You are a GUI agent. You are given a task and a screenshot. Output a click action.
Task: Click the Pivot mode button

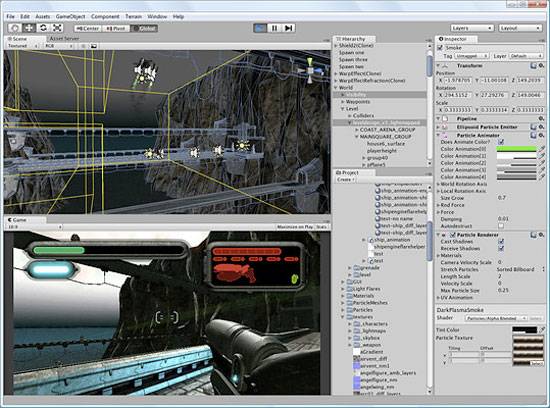(x=116, y=28)
